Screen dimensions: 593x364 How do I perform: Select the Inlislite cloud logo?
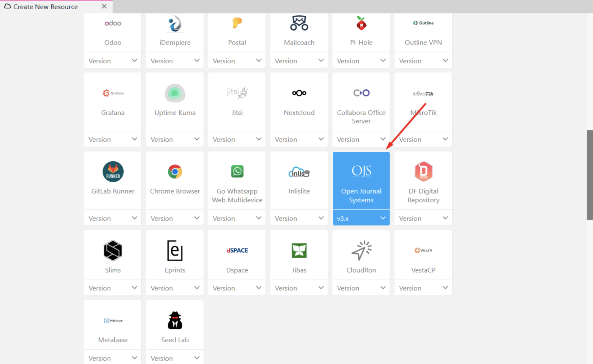coord(299,172)
